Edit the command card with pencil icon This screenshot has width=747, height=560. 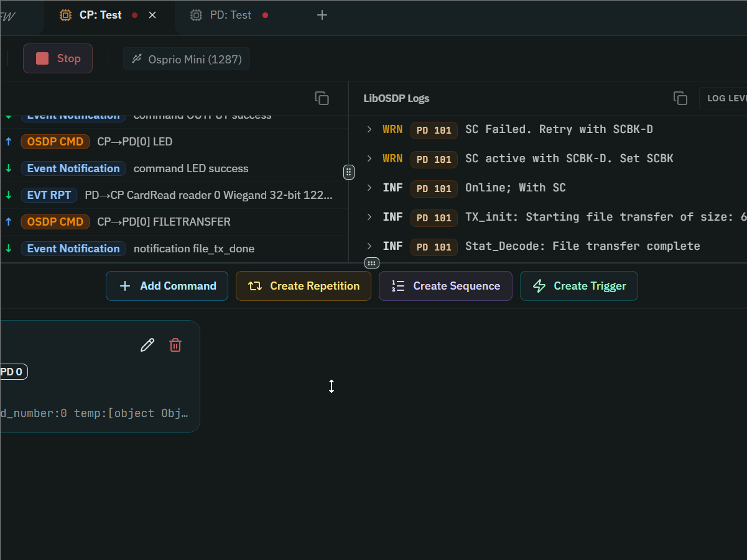[147, 345]
